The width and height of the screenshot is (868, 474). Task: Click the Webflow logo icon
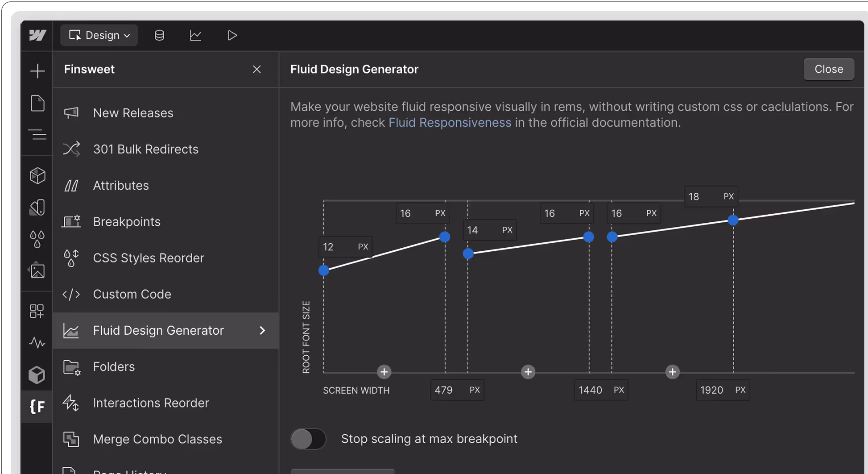coord(37,35)
